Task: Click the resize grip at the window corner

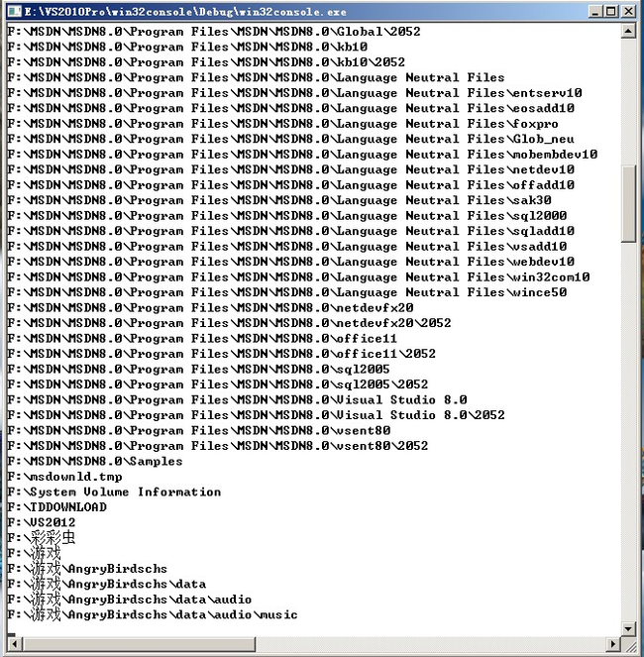Action: click(x=628, y=644)
